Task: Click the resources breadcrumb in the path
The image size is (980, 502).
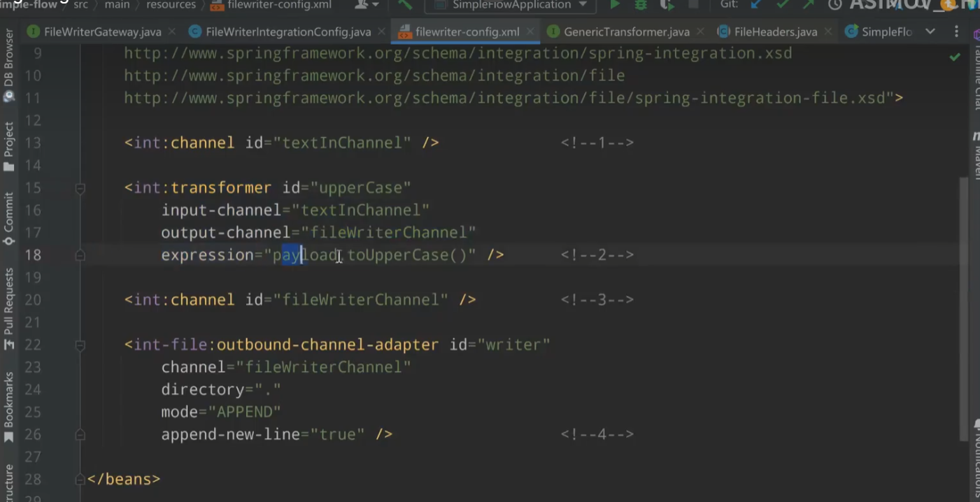Action: coord(171,5)
